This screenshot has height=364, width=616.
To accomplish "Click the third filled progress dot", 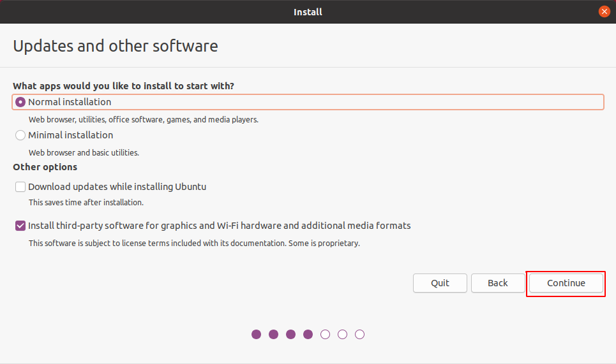I will [x=291, y=334].
